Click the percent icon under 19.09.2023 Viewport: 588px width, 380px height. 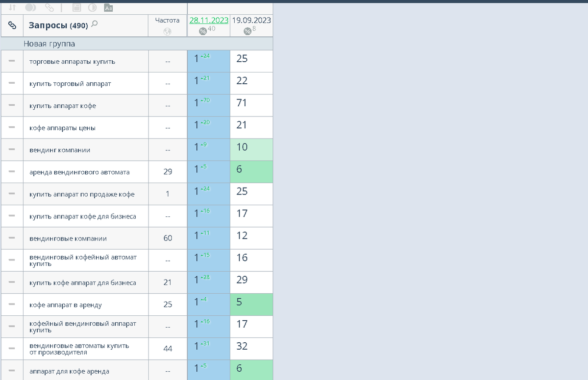click(x=247, y=31)
